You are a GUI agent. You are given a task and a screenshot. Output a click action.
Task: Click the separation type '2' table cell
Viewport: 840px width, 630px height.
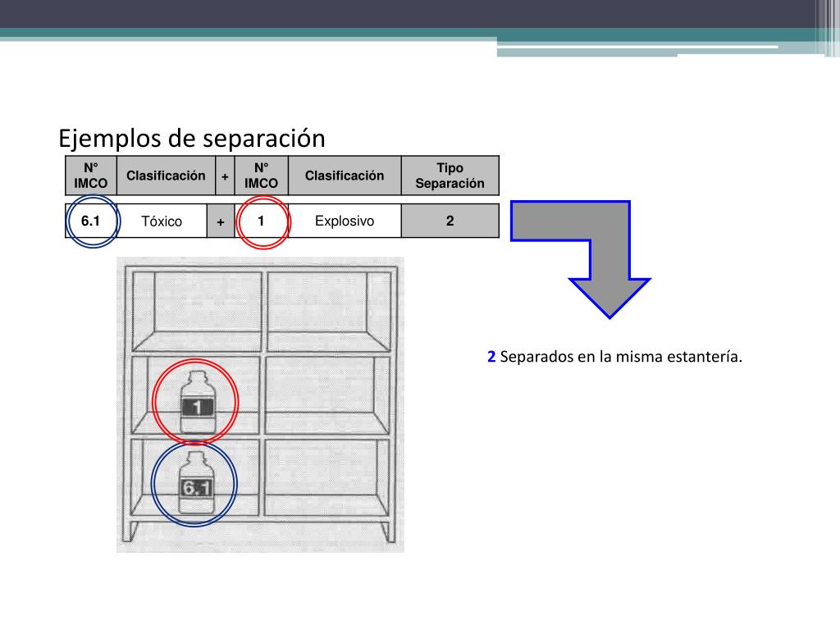[450, 221]
